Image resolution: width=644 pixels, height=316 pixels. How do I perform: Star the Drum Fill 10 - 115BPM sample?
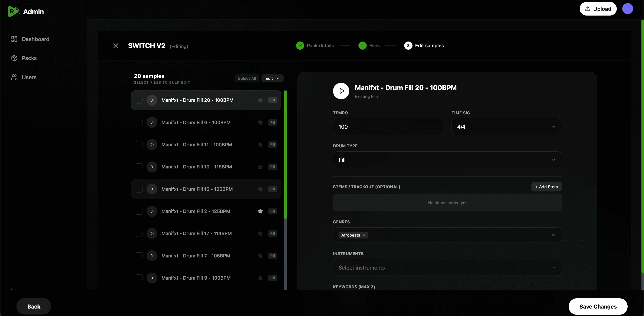(260, 167)
